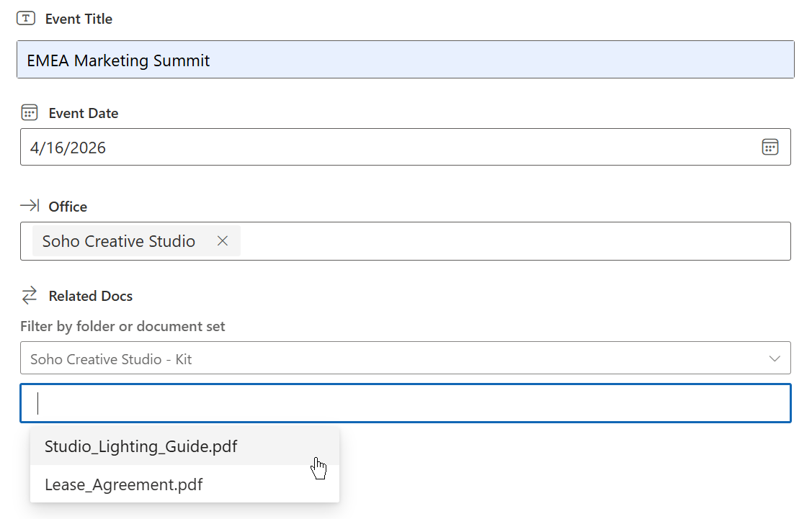
Task: Click into the Event Title field
Action: pyautogui.click(x=403, y=60)
